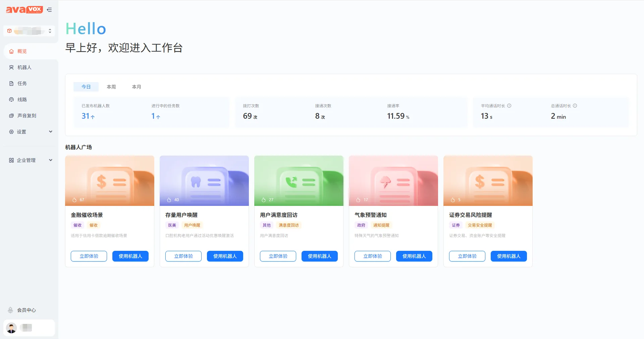Click the 线路 phone line icon
Screen dimensions: 644x339
tap(11, 100)
